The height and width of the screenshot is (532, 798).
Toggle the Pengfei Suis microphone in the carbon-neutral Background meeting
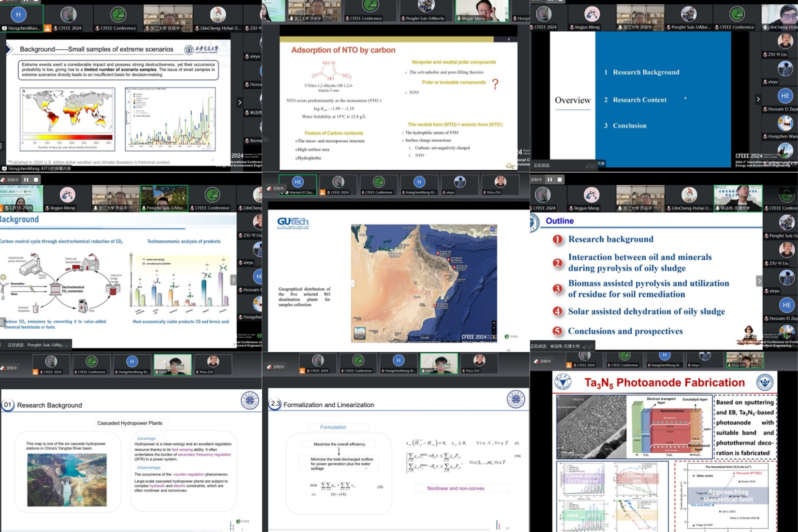coord(144,208)
